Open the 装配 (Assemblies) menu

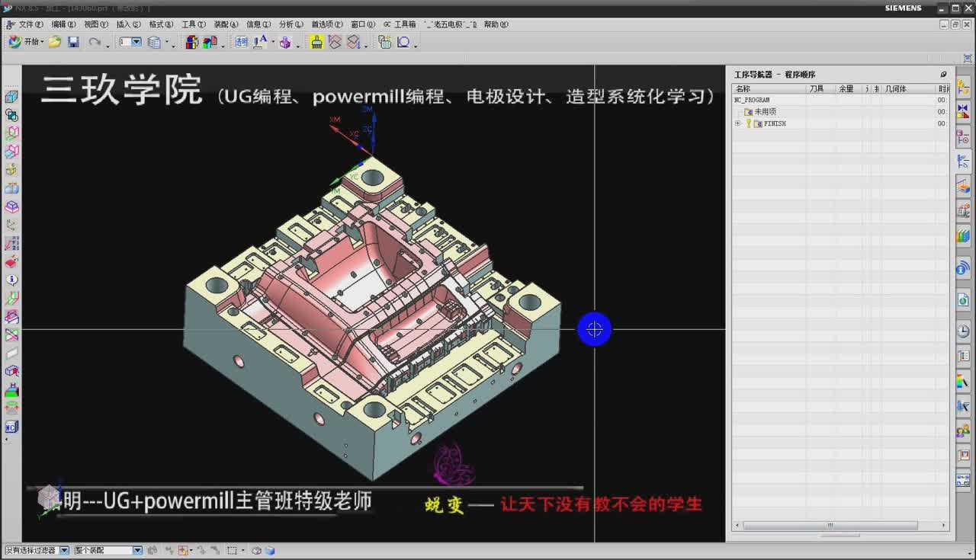226,24
